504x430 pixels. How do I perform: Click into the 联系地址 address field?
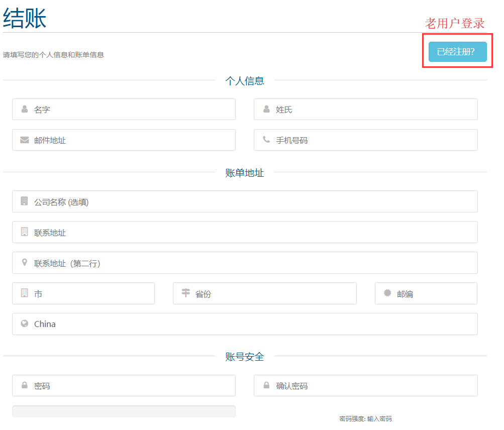point(251,232)
